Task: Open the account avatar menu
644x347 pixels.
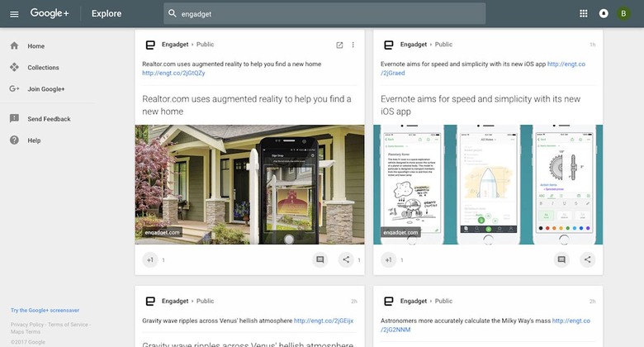Action: click(625, 13)
